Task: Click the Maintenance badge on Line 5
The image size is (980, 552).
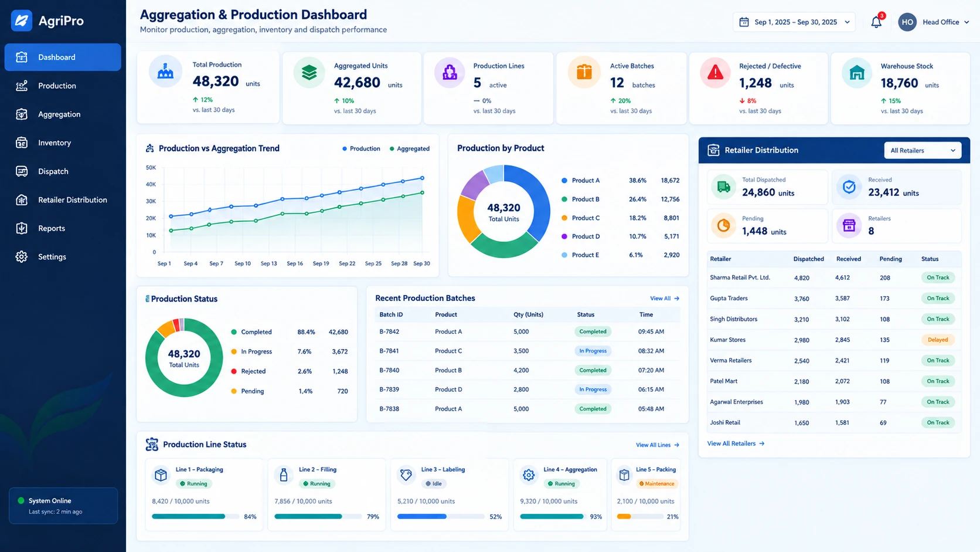Action: (657, 484)
